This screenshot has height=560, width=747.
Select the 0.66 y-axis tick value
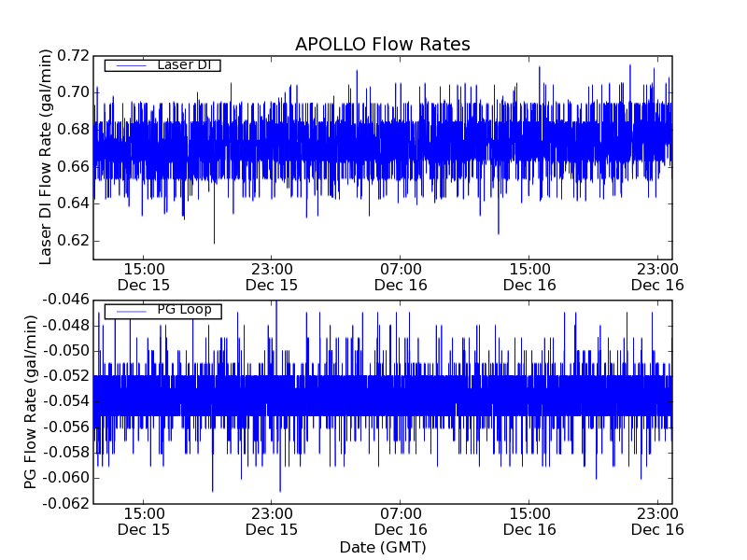[x=74, y=167]
